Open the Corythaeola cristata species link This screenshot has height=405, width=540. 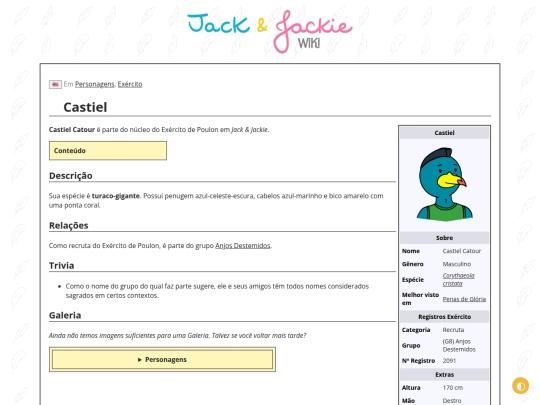pyautogui.click(x=458, y=279)
